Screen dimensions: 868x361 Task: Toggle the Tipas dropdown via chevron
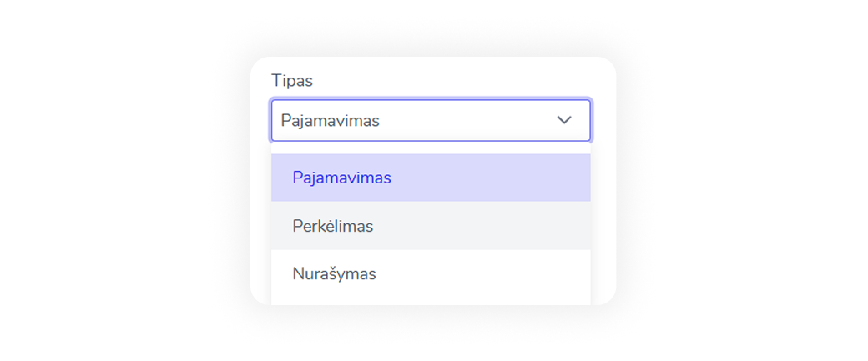tap(564, 120)
